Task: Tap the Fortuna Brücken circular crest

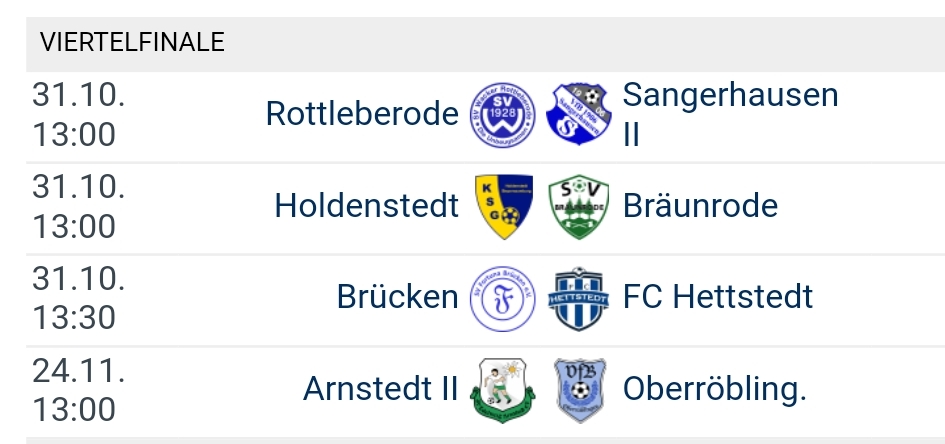Action: 503,299
